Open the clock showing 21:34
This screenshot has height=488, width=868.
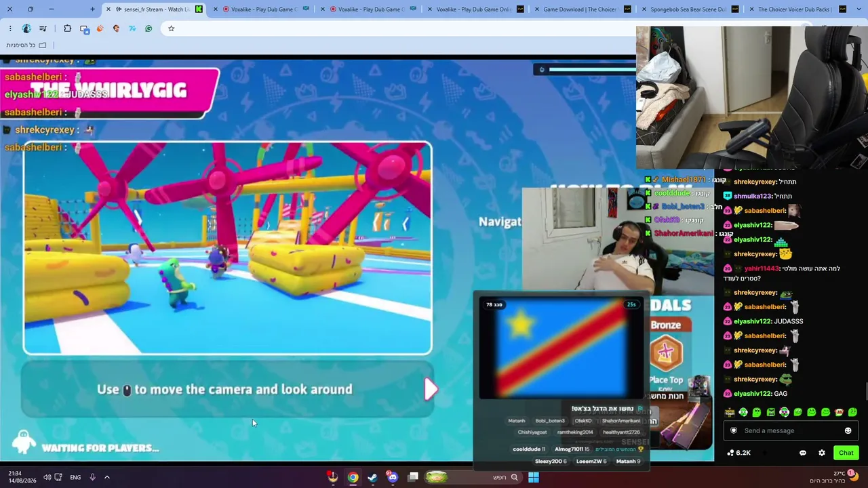pos(22,477)
